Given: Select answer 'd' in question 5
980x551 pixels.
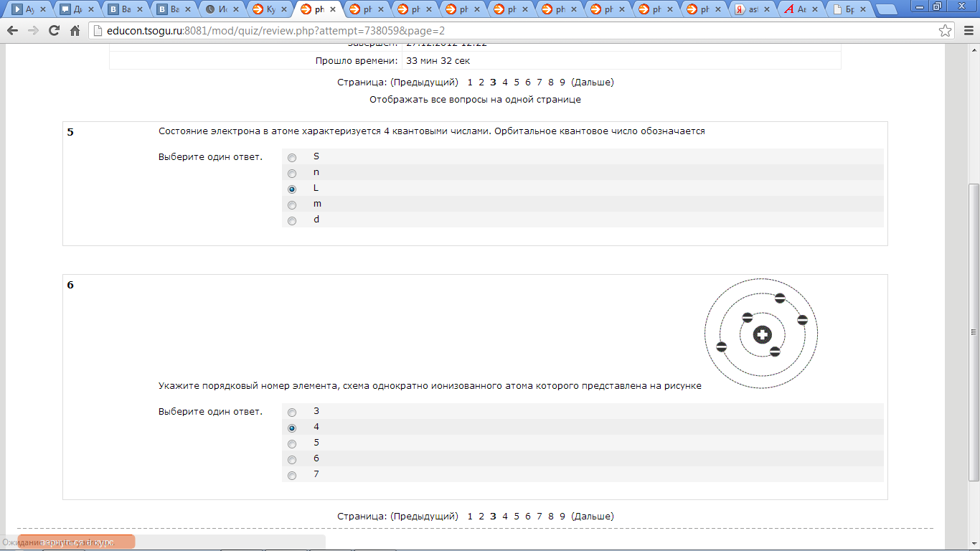Looking at the screenshot, I should [292, 221].
